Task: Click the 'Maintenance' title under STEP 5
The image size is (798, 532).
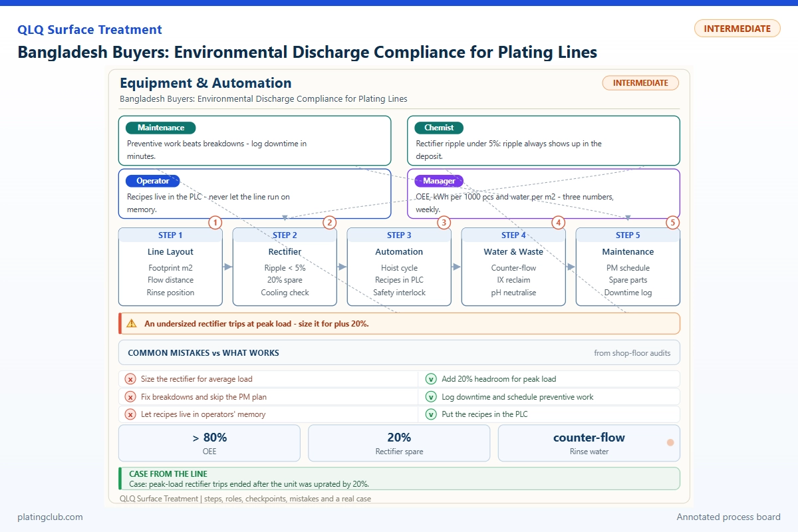Action: [628, 252]
